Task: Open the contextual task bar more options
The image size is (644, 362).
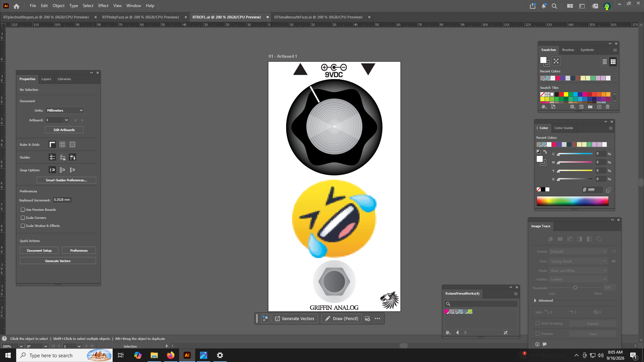Action: pos(377,319)
